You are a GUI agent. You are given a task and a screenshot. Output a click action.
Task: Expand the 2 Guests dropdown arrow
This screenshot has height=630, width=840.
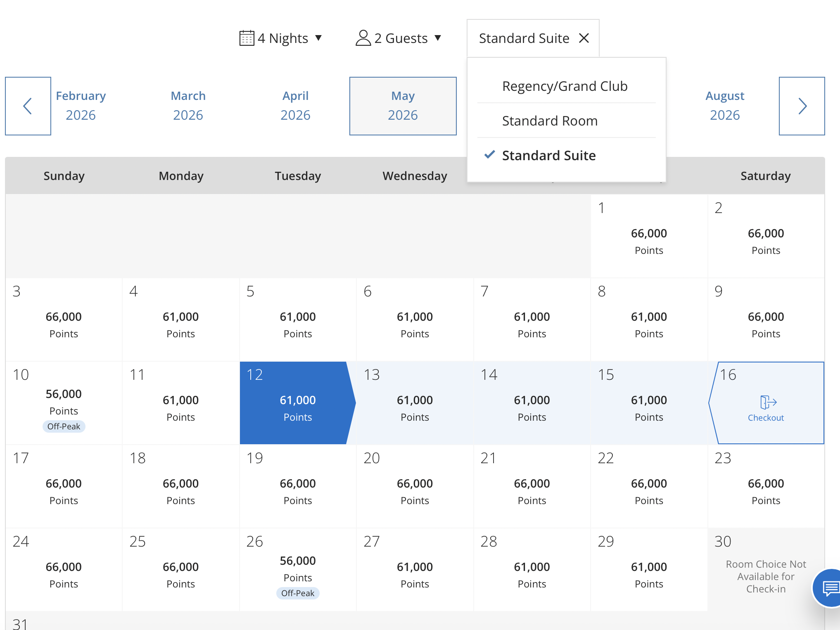[x=438, y=38]
